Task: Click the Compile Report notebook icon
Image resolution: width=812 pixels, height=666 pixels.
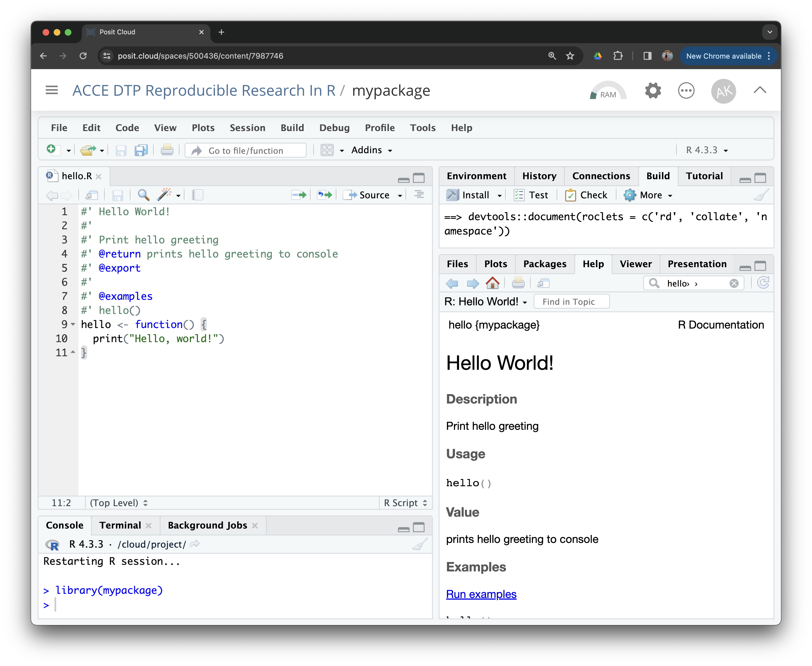Action: coord(197,195)
